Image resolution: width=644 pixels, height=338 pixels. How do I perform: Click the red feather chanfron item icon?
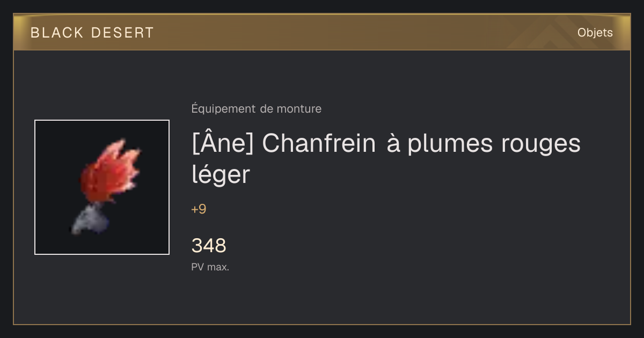[x=102, y=187]
